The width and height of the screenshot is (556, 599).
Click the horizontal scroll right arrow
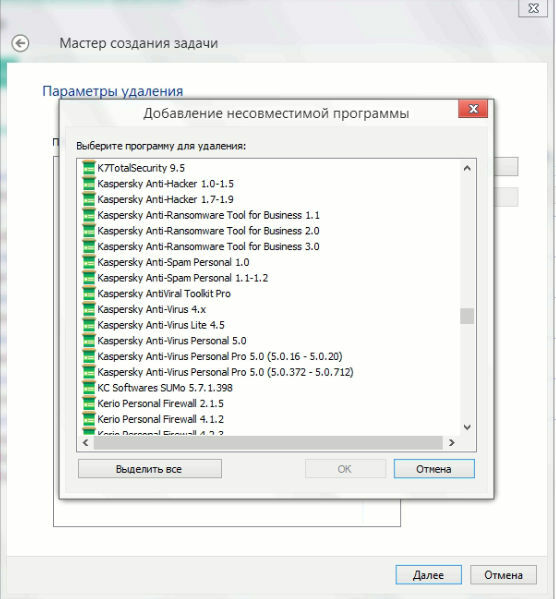click(452, 442)
